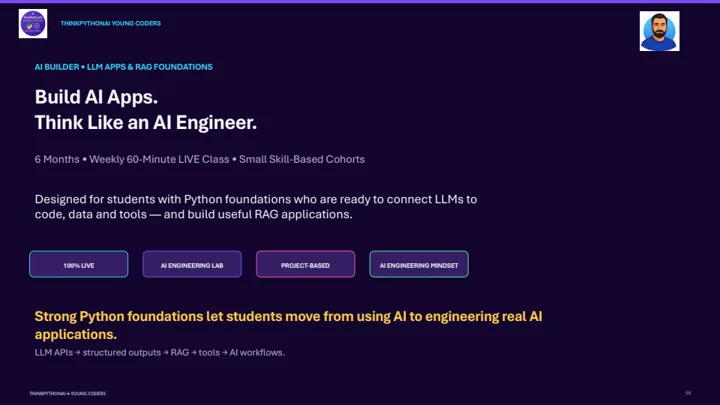The image size is (720, 405).
Task: Click the 'AI ENGINEERING LAB' badge
Action: pos(192,264)
